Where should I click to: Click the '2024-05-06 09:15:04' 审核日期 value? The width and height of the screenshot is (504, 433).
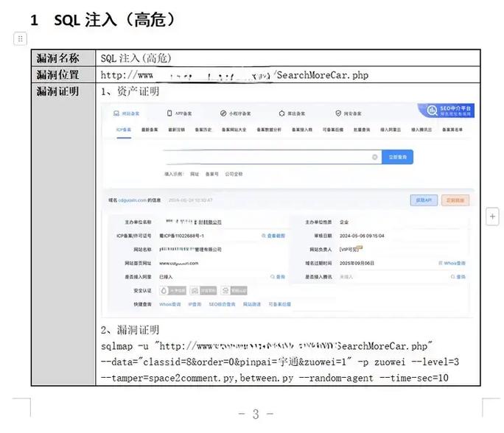(362, 236)
